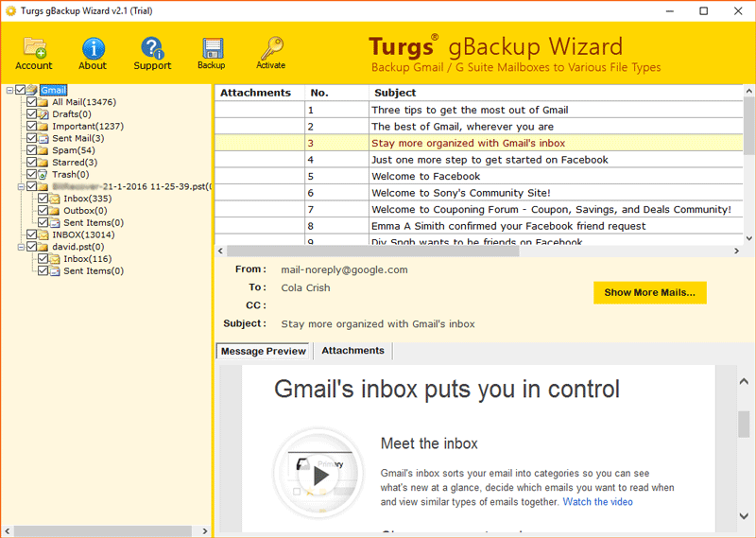Image resolution: width=756 pixels, height=538 pixels.
Task: Click the No. column header
Action: 337,93
